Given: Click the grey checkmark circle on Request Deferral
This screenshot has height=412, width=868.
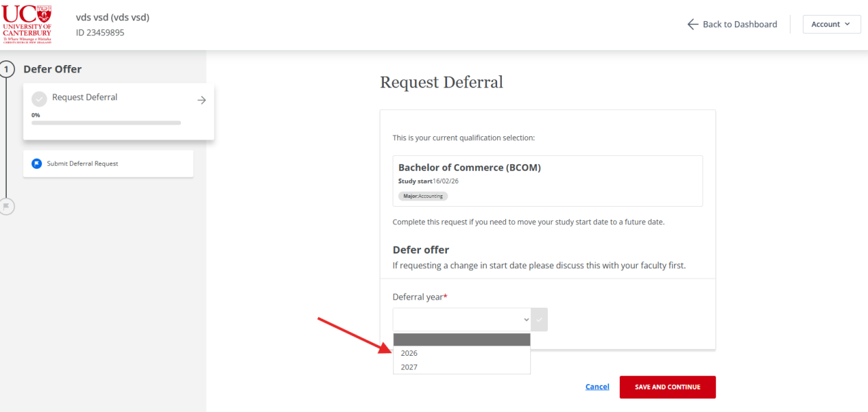Looking at the screenshot, I should click(39, 98).
